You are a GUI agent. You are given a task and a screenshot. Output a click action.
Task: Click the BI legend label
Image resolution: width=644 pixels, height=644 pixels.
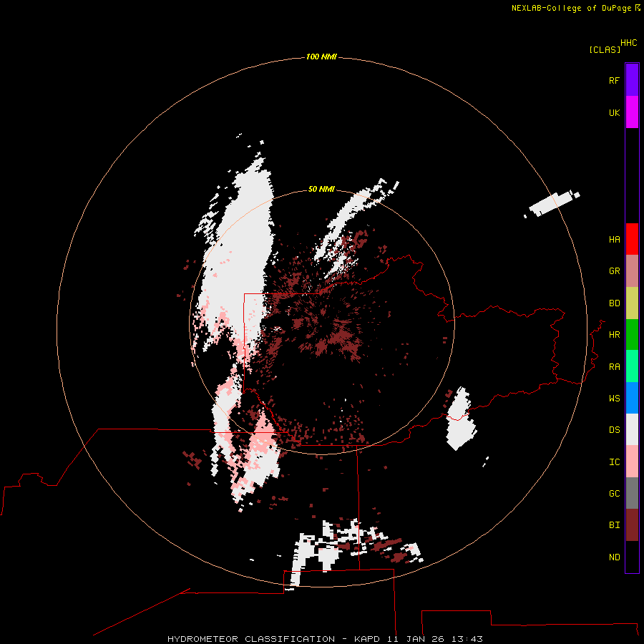point(615,525)
